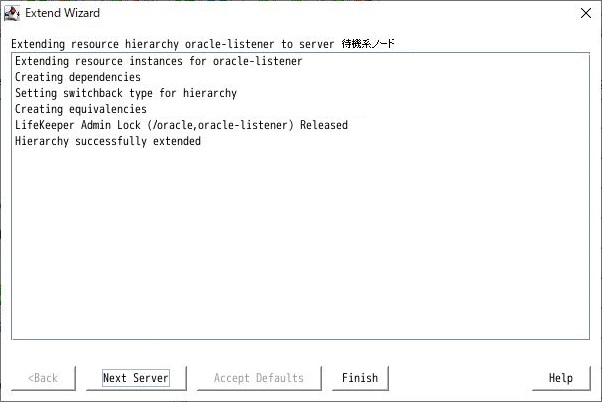Close the Extend Wizard window
602x402 pixels.
click(x=586, y=13)
